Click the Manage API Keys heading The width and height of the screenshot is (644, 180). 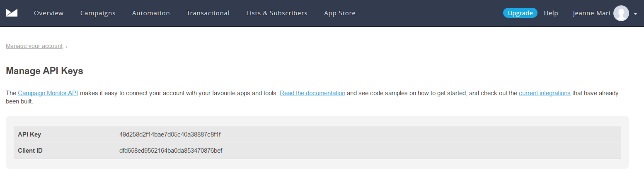point(44,71)
